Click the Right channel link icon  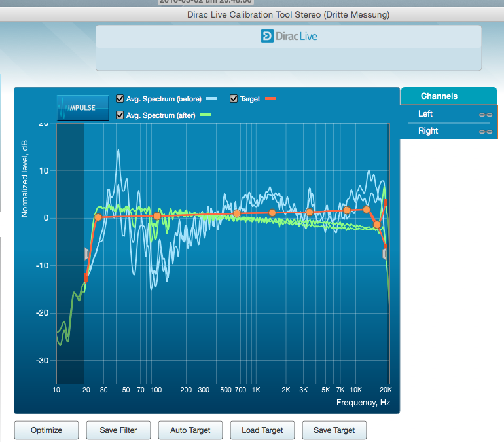(x=486, y=132)
